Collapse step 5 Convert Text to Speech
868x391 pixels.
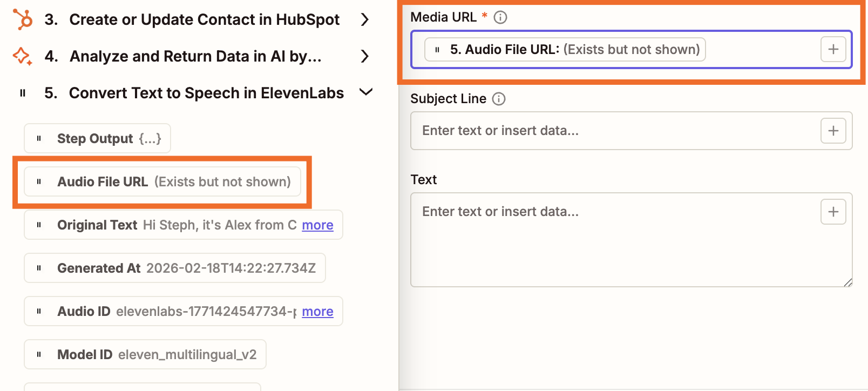(x=366, y=92)
